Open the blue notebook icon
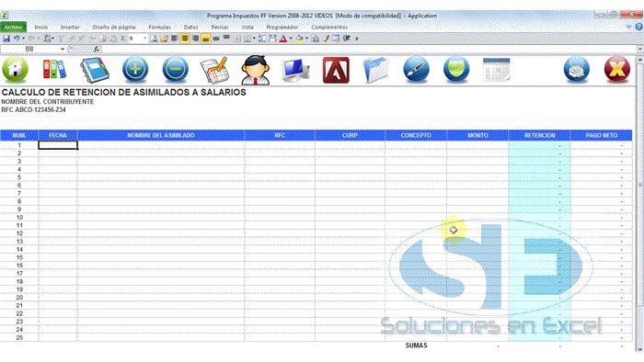 [95, 71]
